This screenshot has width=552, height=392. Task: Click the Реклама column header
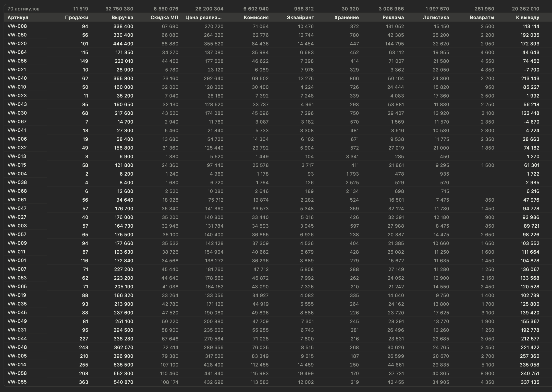pyautogui.click(x=393, y=18)
